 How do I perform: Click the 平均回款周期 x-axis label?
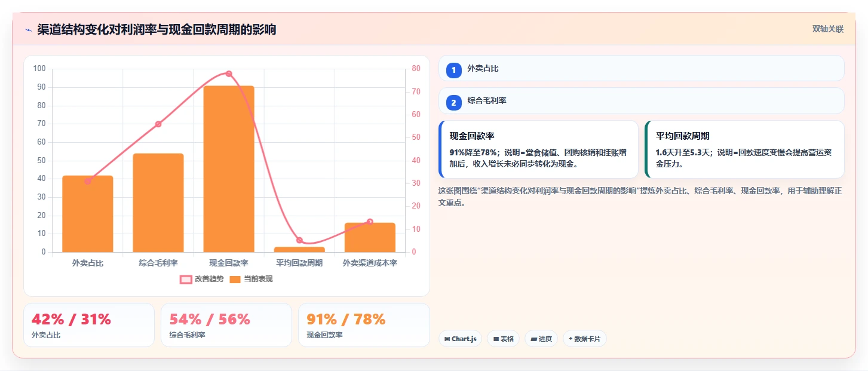[299, 263]
